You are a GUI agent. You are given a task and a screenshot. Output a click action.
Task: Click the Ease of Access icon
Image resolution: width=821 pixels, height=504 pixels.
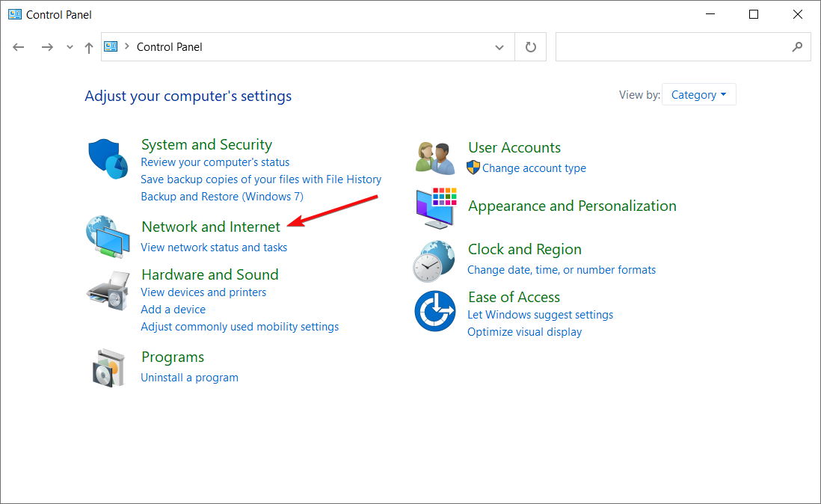point(435,310)
